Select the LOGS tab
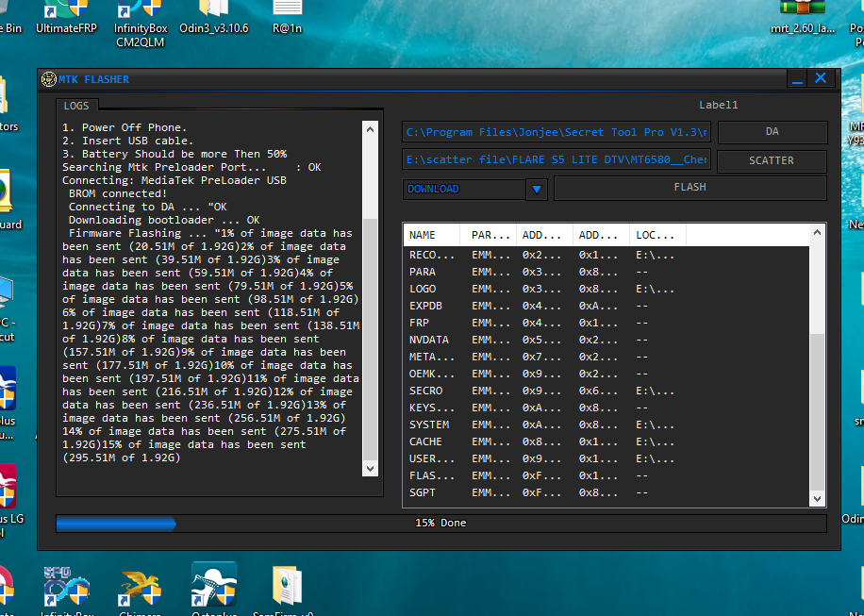Screen dimensions: 864x616 pos(76,106)
